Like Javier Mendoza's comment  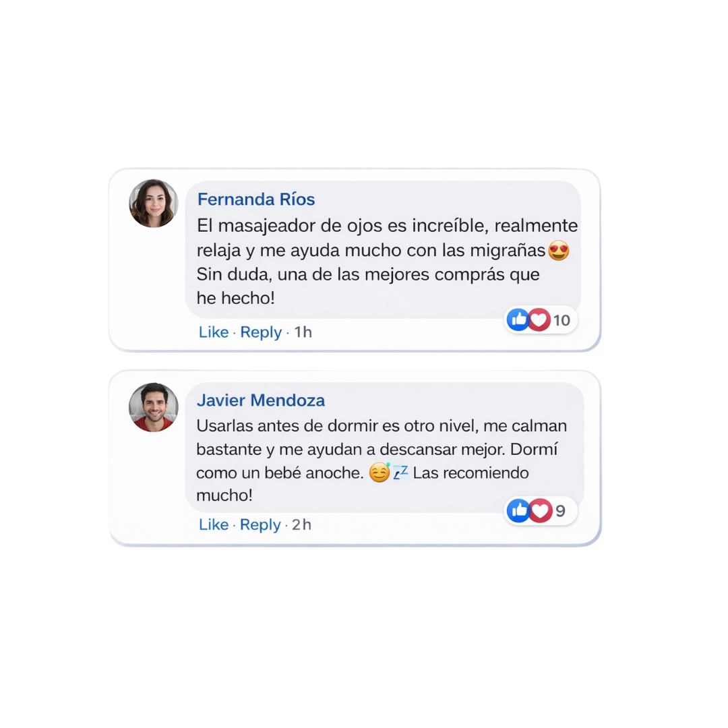pos(214,524)
